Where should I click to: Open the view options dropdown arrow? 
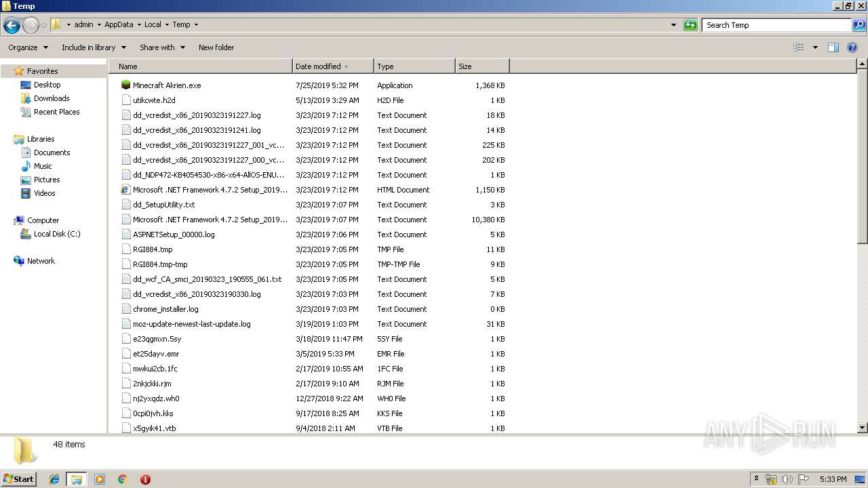coord(815,47)
